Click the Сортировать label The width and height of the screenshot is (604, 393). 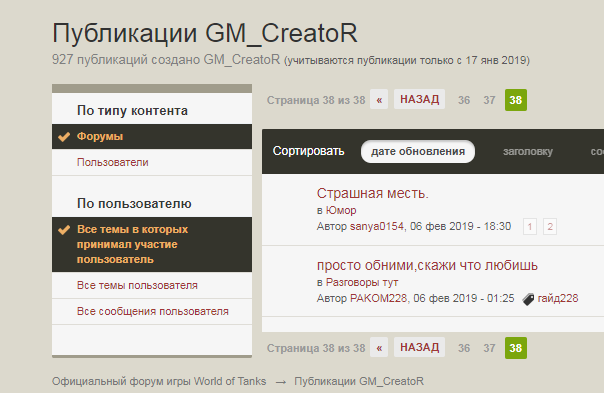point(309,151)
